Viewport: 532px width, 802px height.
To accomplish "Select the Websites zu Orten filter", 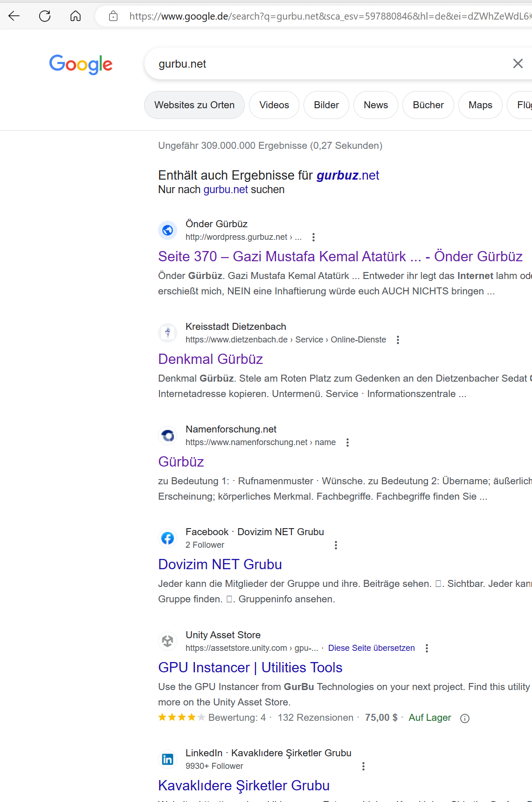I will [x=194, y=105].
